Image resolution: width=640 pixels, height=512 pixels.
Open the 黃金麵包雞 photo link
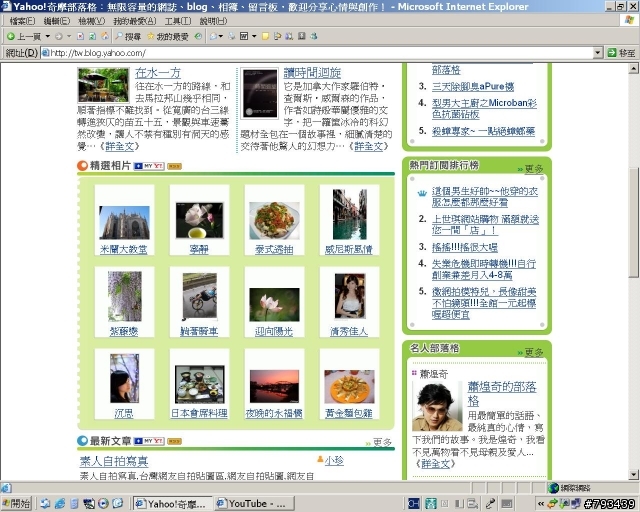pyautogui.click(x=349, y=413)
